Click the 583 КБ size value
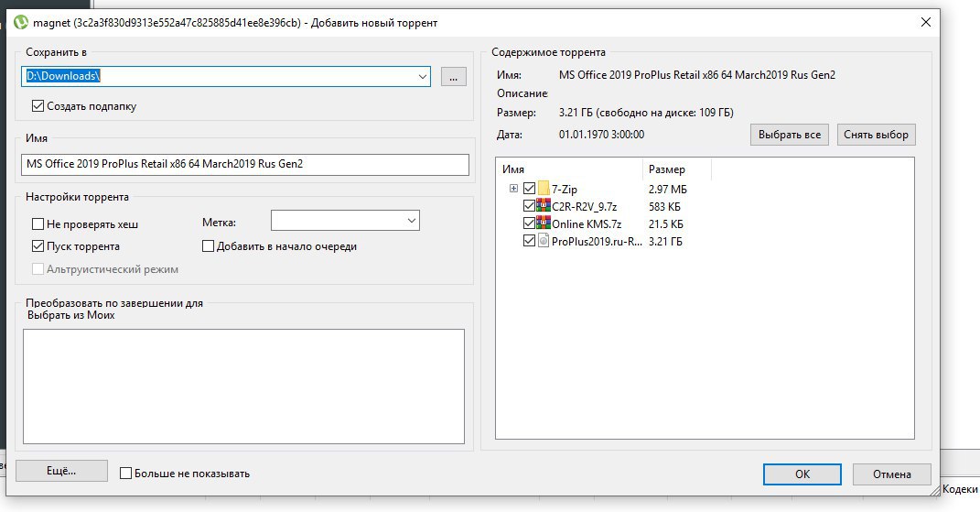 [x=665, y=207]
